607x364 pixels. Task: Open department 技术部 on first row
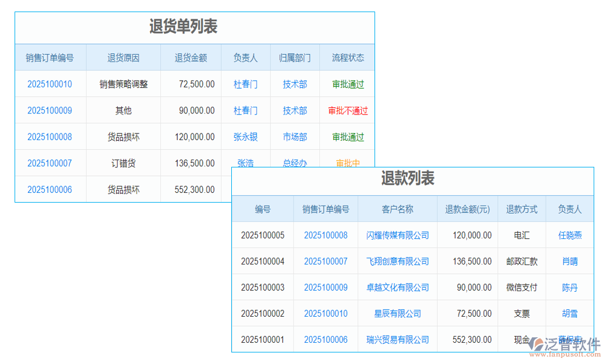[294, 84]
